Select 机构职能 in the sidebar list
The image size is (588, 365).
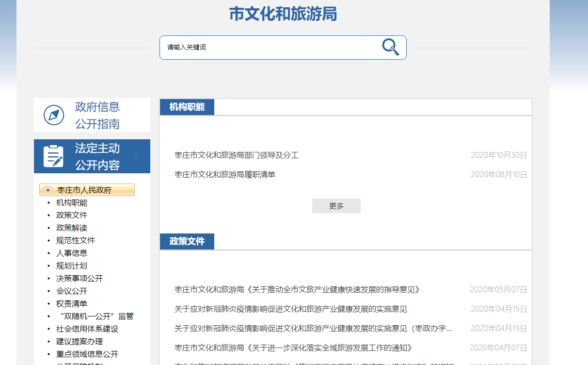click(x=72, y=202)
